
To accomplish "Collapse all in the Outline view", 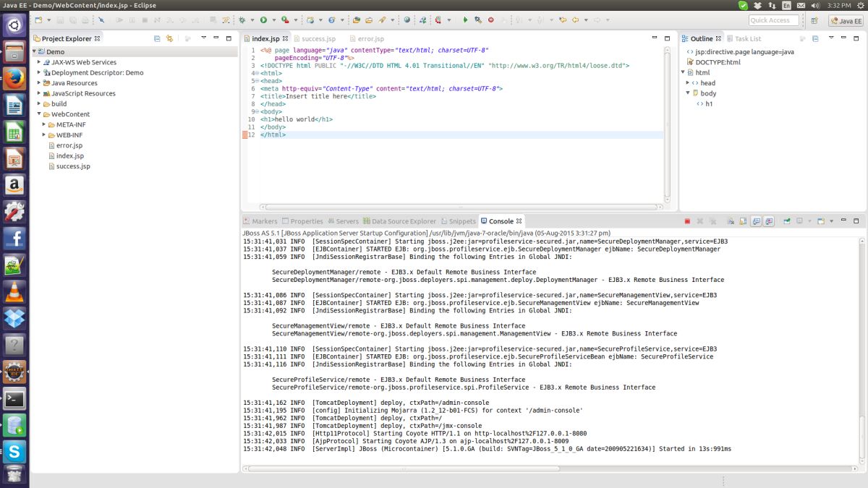I will [815, 38].
